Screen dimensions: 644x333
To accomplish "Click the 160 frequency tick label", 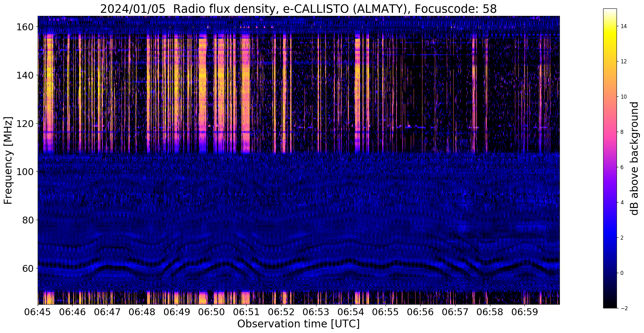I will (25, 27).
